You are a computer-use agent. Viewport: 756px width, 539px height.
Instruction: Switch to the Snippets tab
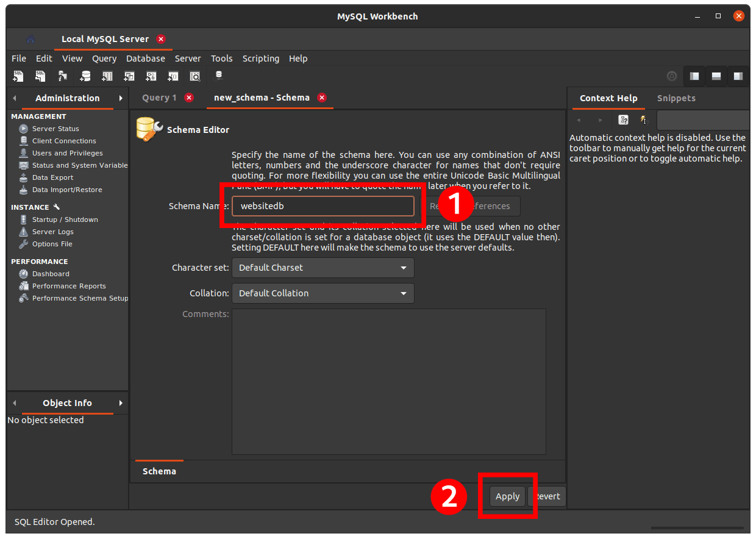[677, 98]
